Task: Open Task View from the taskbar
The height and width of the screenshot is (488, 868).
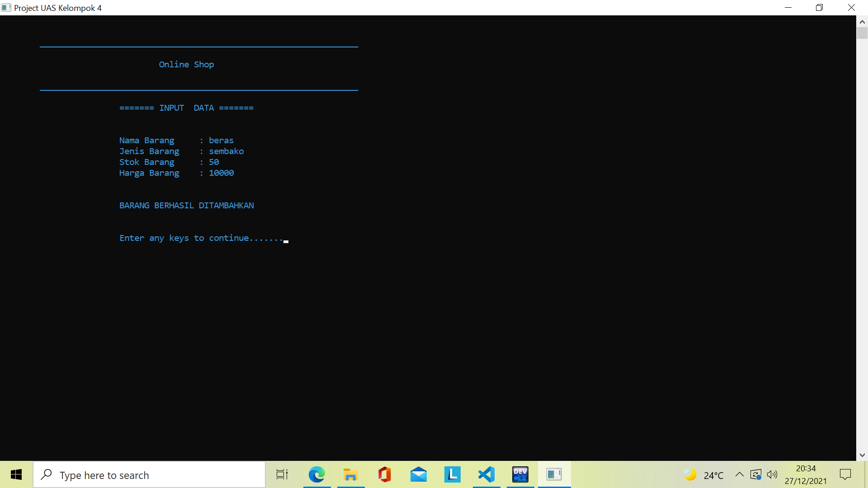Action: click(x=281, y=474)
